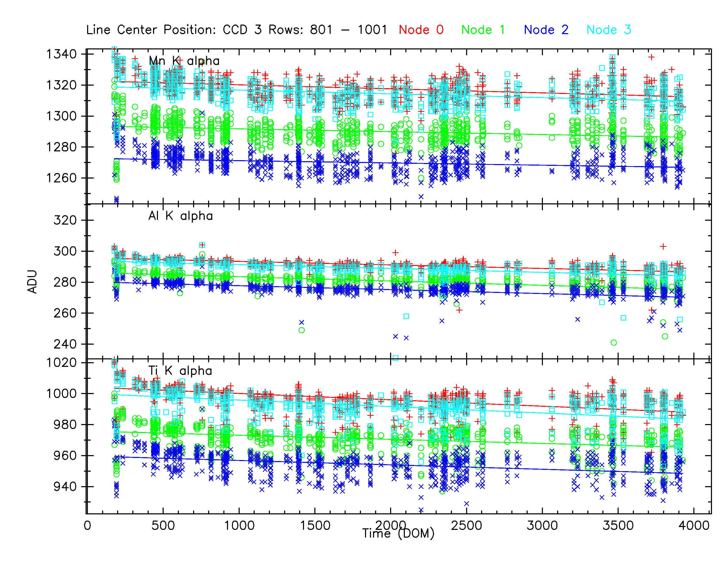Screen dimensions: 728x563
Task: Click the 940 y-axis tick label
Action: (65, 487)
